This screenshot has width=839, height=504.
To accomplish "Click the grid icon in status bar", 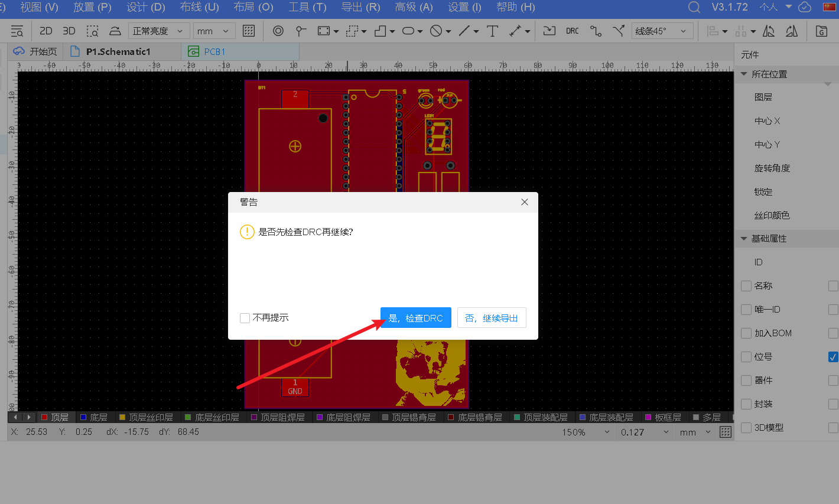I will [x=726, y=433].
